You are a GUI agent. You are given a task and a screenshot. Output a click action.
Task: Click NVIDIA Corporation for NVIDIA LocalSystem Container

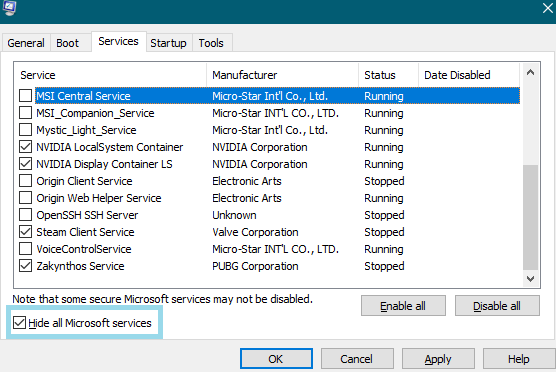coord(260,147)
